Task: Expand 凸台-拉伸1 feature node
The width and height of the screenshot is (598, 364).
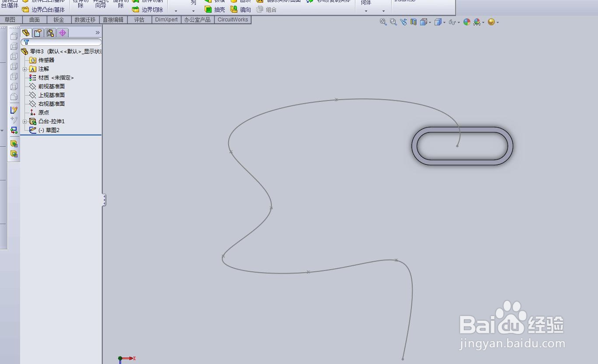Action: (25, 121)
